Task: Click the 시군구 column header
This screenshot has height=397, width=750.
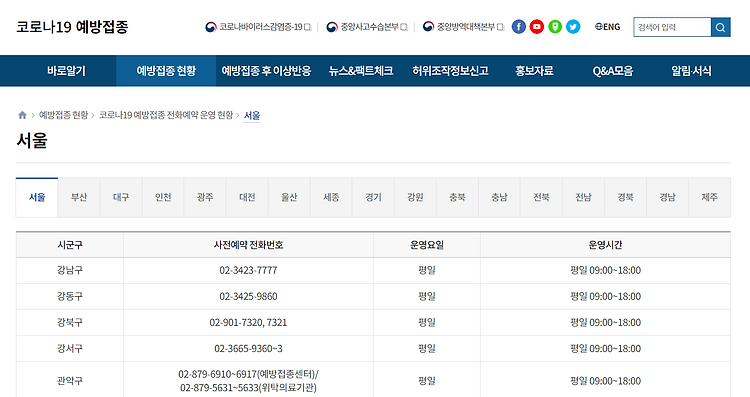Action: 70,245
